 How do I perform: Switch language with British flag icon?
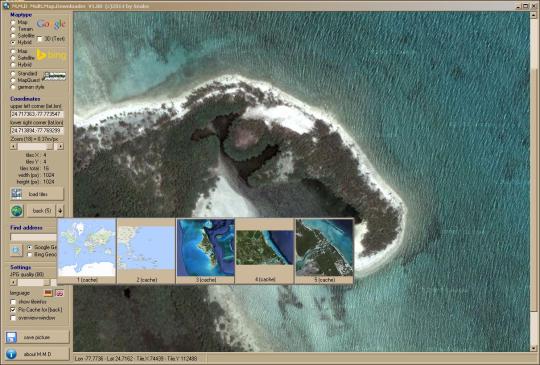click(x=60, y=293)
